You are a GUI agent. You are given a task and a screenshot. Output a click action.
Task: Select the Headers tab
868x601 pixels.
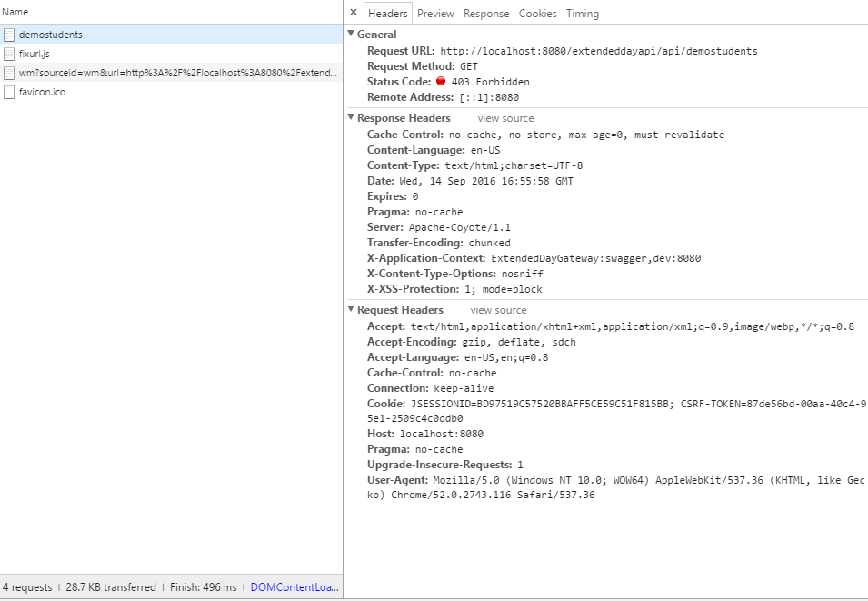387,14
